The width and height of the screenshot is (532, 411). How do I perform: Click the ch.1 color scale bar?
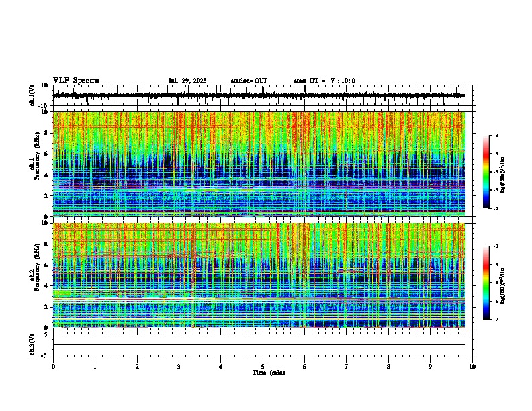point(486,172)
